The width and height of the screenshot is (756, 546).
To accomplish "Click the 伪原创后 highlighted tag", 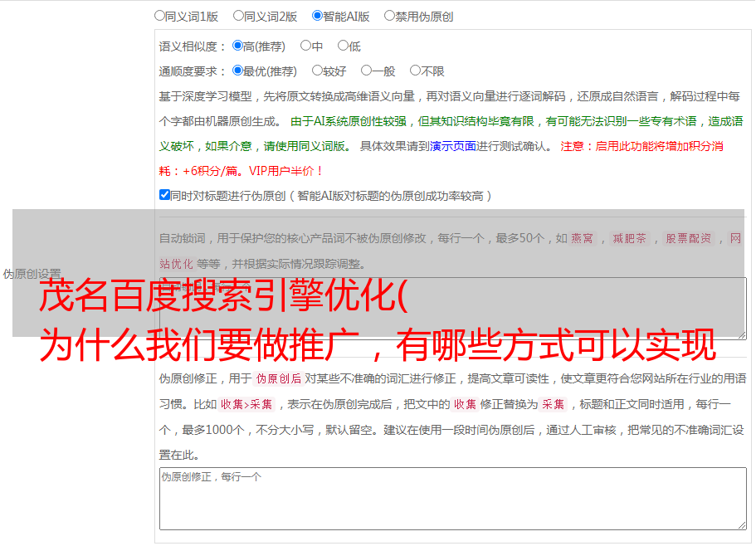I will pyautogui.click(x=279, y=378).
